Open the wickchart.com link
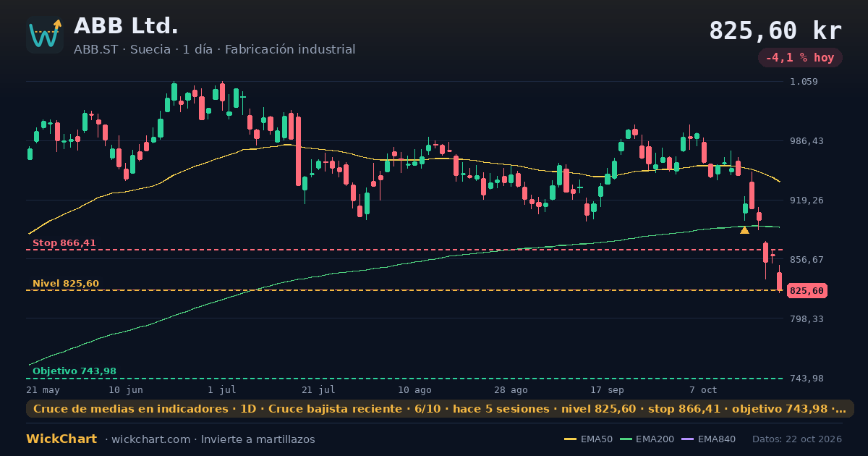This screenshot has height=456, width=868. pyautogui.click(x=150, y=439)
